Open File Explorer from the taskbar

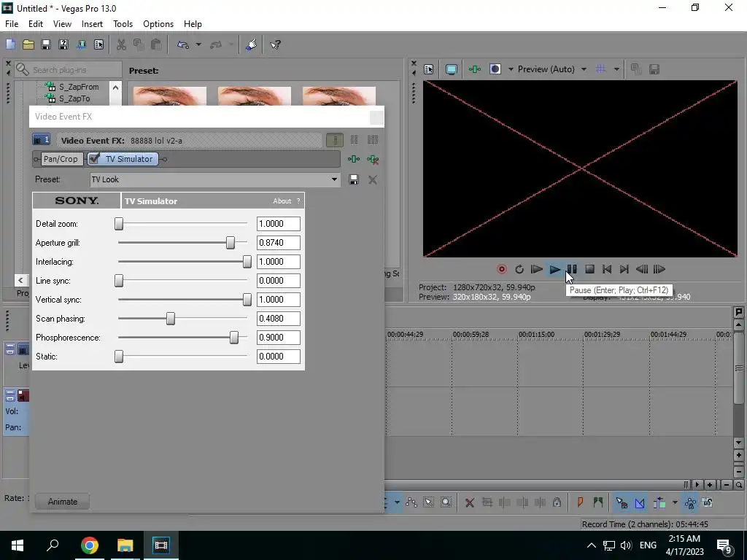tap(125, 545)
